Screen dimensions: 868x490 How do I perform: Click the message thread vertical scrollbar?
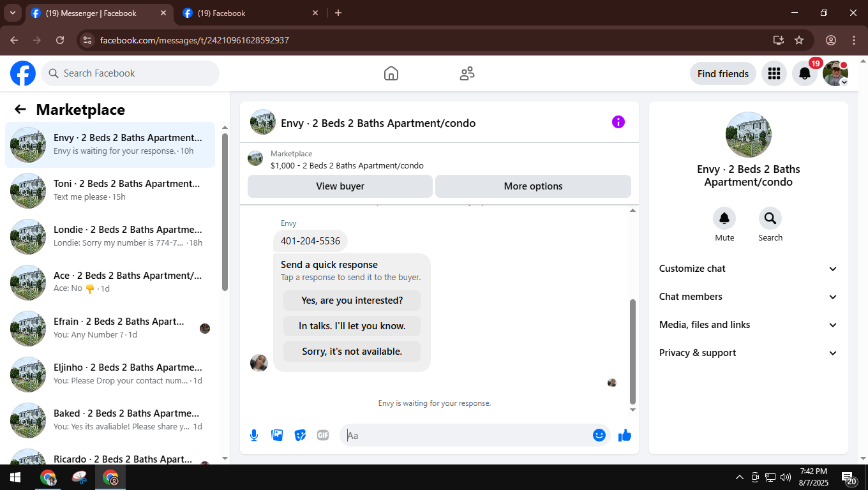[x=633, y=351]
